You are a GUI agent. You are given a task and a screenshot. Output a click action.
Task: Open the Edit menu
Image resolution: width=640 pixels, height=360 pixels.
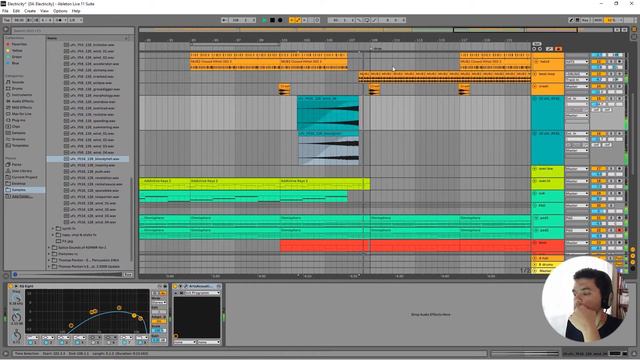click(x=16, y=11)
